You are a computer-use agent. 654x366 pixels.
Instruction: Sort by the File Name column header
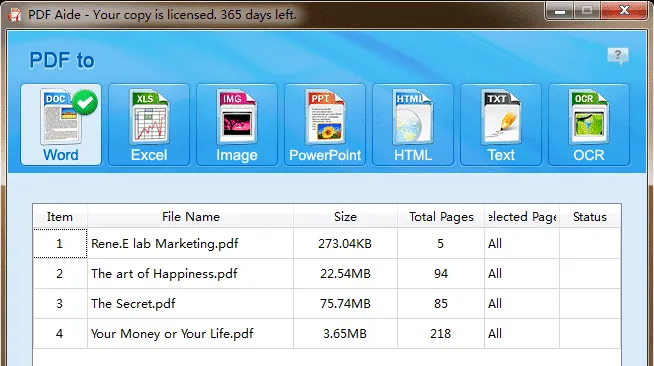191,216
